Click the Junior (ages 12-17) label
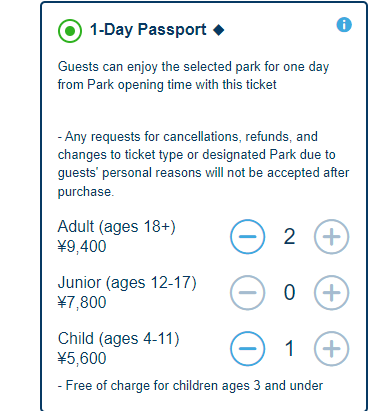The width and height of the screenshot is (380, 411). [127, 283]
